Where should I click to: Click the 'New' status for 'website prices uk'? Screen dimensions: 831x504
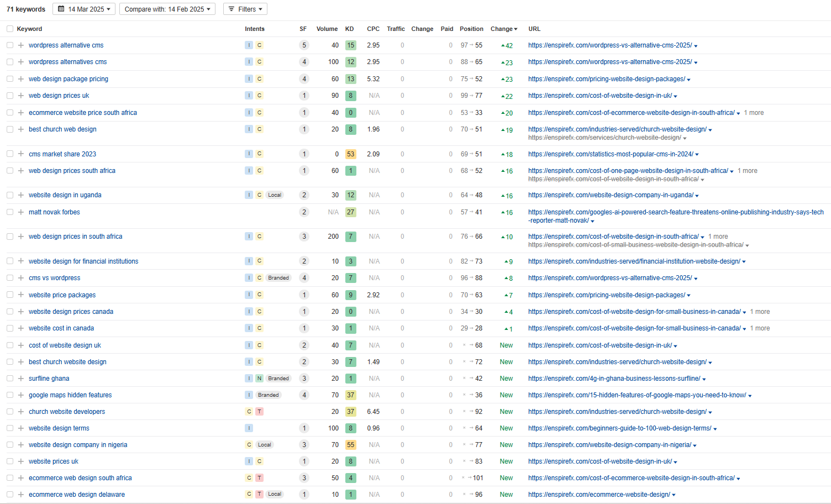506,461
